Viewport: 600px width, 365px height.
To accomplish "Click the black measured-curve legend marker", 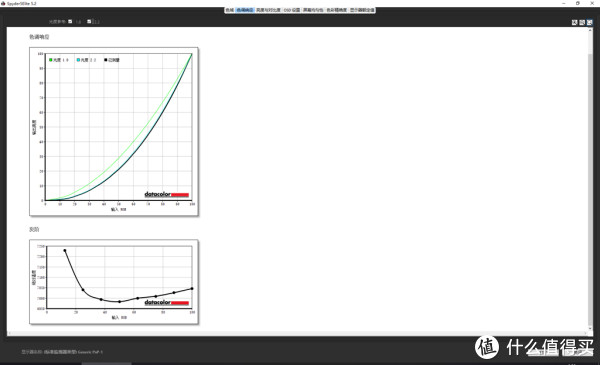I will (106, 60).
